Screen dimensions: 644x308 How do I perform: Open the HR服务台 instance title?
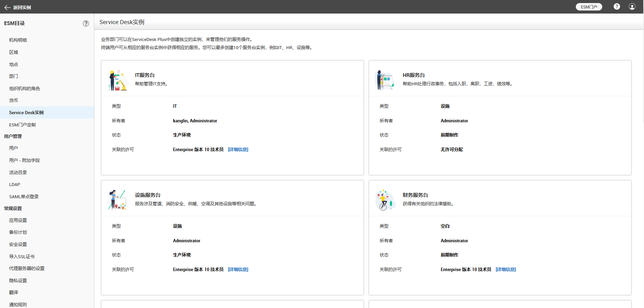pyautogui.click(x=414, y=75)
